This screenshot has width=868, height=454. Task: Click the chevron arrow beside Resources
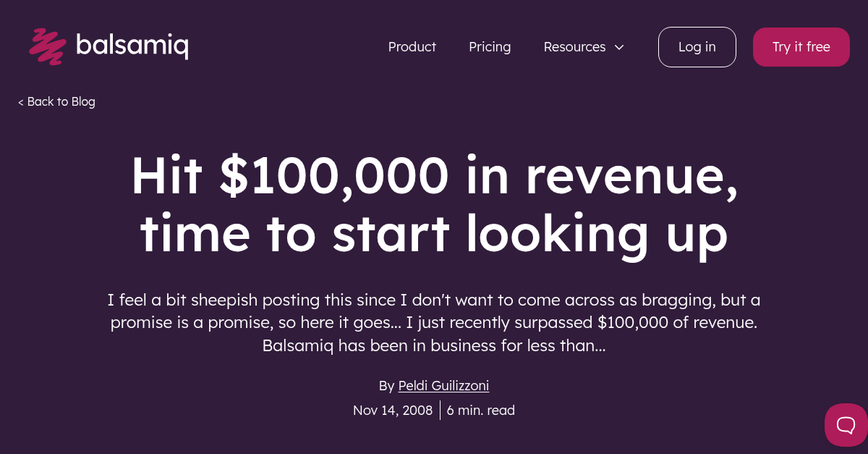coord(619,47)
